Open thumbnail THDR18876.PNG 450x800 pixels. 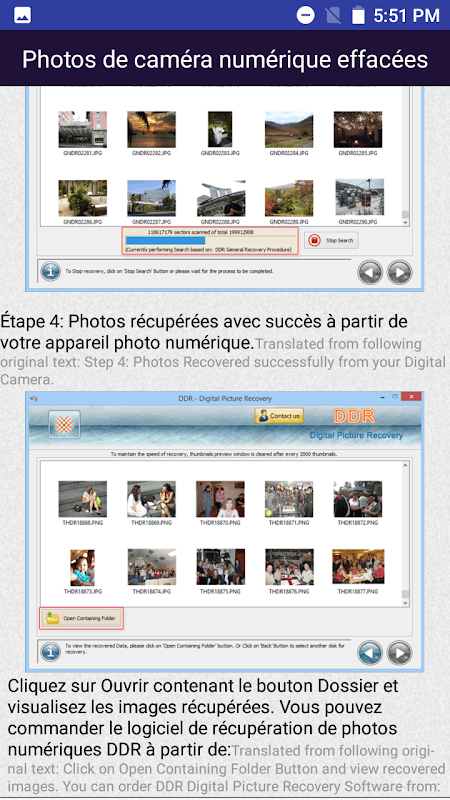coord(289,567)
